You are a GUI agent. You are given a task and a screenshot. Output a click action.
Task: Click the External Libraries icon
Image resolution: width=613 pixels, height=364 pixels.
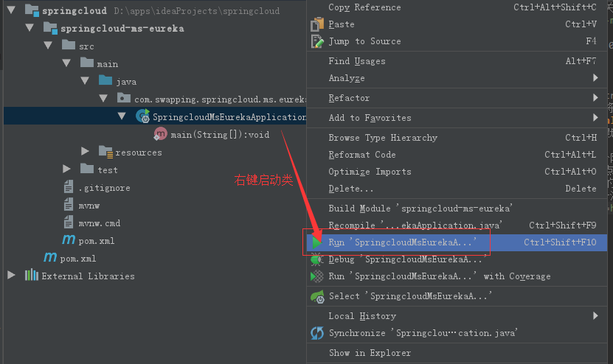pos(32,276)
